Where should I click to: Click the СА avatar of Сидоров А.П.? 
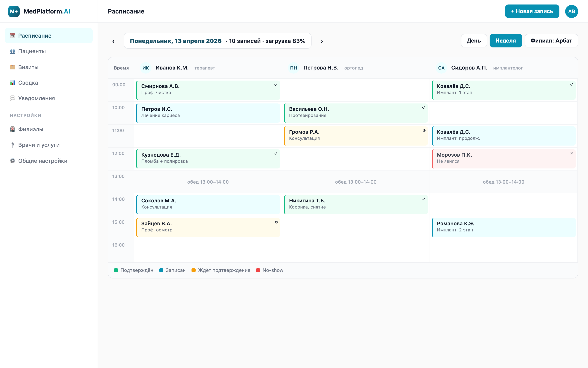(441, 68)
